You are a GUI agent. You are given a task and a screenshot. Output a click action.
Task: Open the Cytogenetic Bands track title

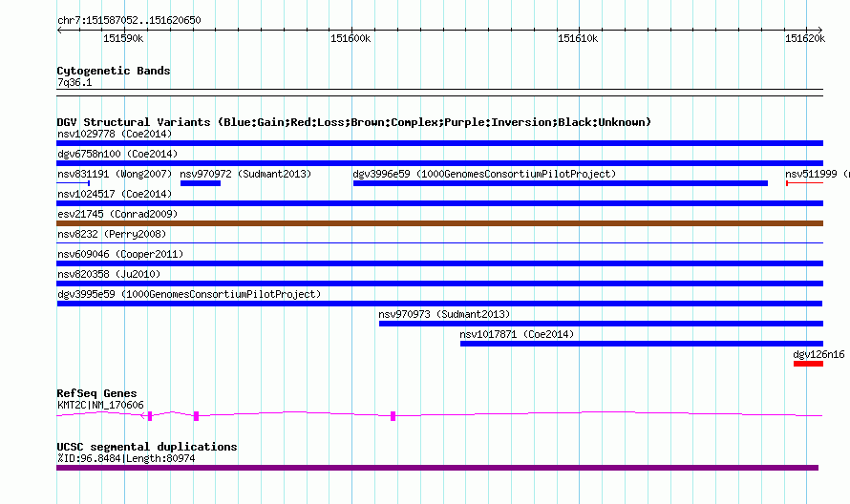coord(114,71)
